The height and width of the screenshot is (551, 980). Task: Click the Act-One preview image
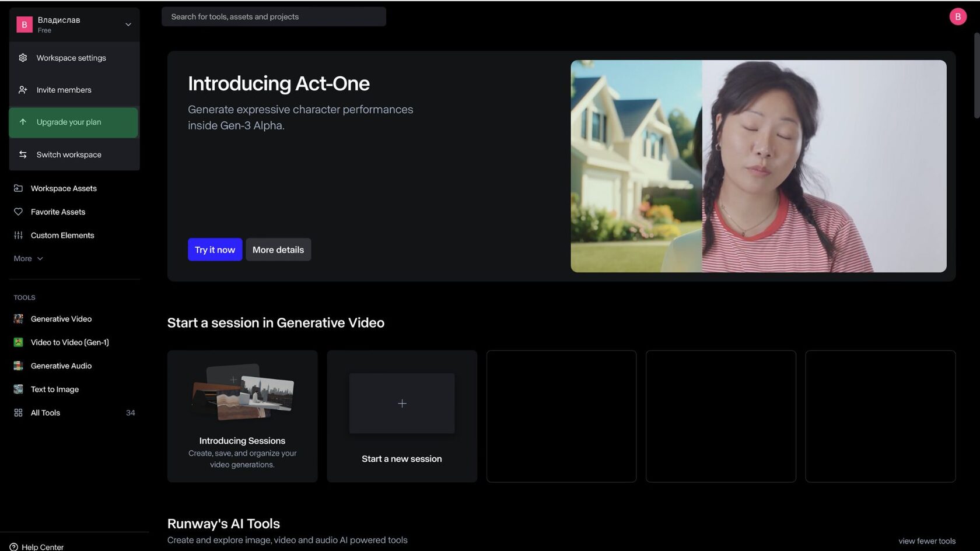[x=758, y=166]
